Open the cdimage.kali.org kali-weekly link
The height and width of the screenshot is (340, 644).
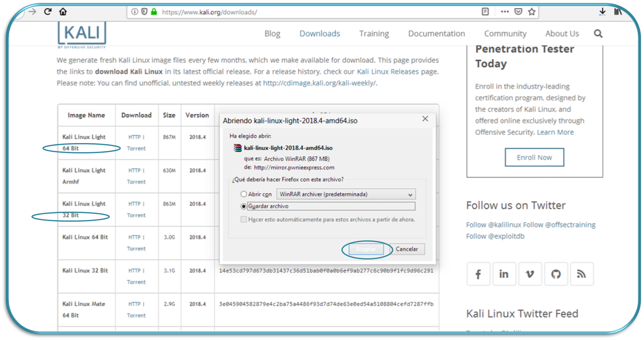319,83
